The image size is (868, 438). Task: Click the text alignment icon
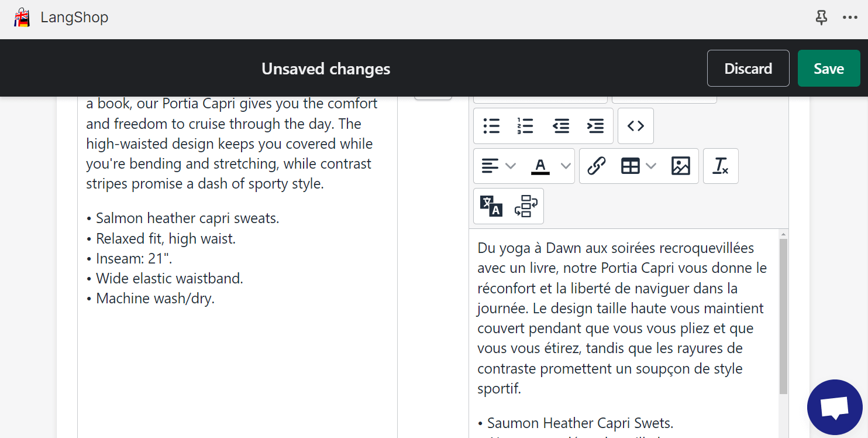(x=490, y=166)
